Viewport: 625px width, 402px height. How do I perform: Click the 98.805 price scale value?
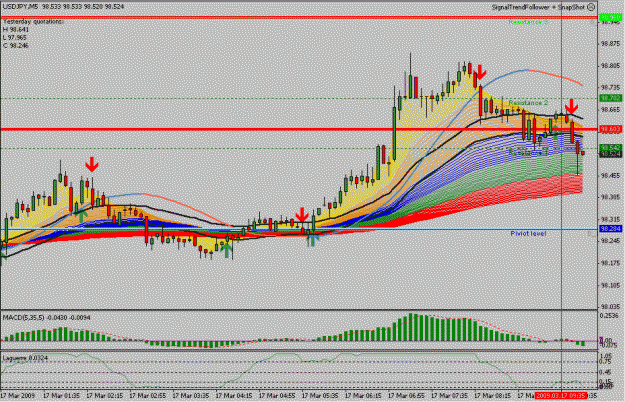(610, 66)
